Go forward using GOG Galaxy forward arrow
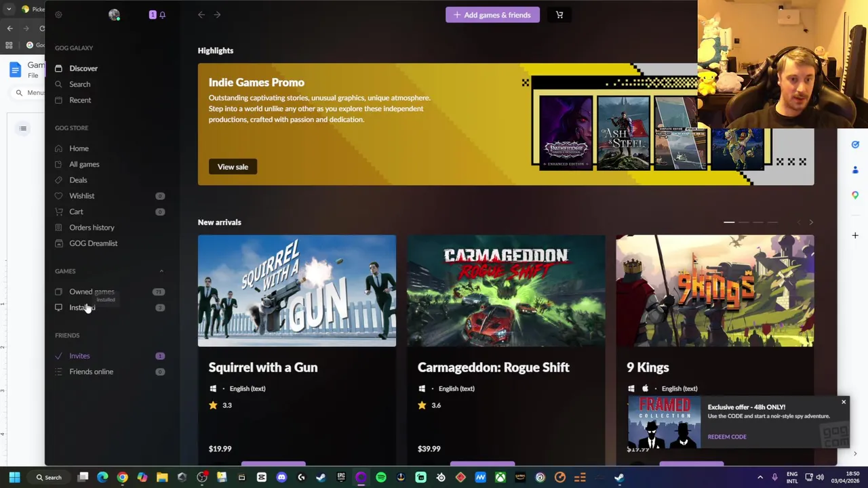 click(x=217, y=15)
